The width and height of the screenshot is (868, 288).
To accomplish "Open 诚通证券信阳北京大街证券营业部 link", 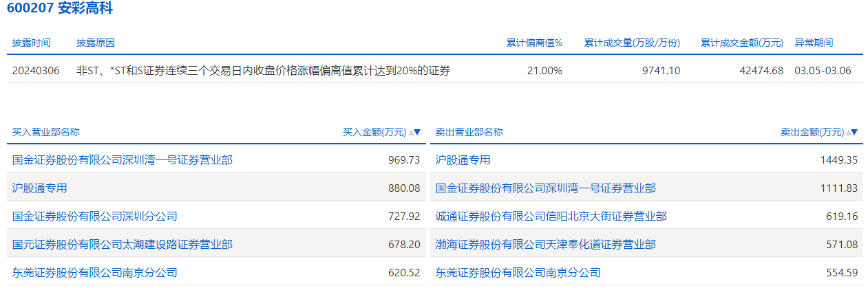I will 551,217.
